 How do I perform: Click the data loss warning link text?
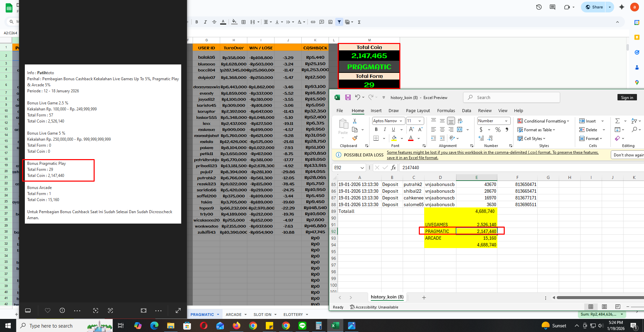click(x=492, y=155)
